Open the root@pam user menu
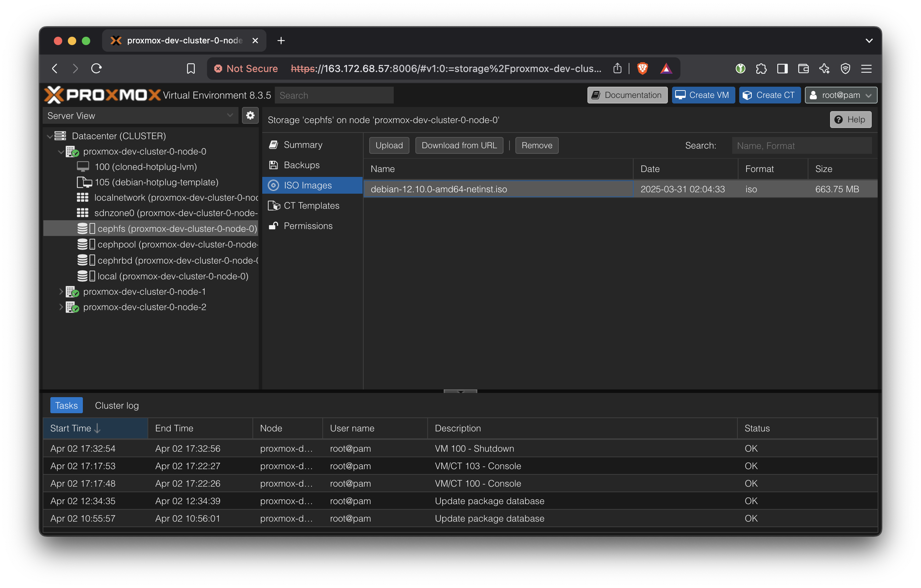The height and width of the screenshot is (588, 921). (841, 95)
